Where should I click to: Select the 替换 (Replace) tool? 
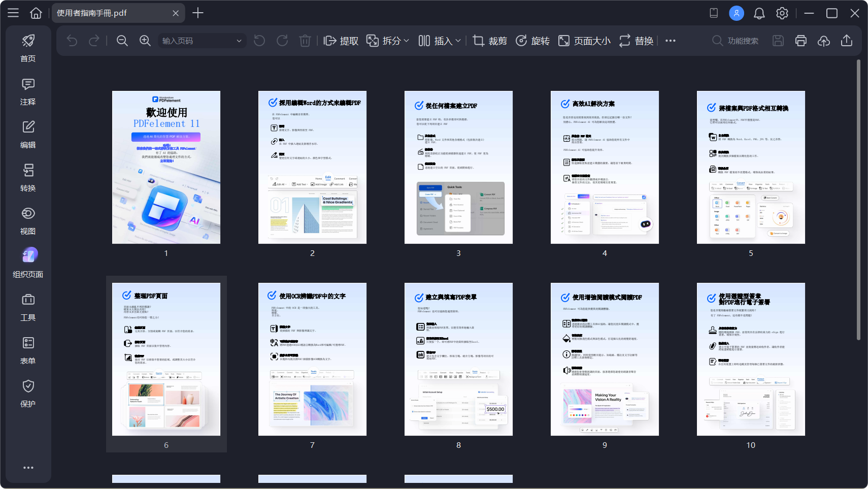[637, 41]
